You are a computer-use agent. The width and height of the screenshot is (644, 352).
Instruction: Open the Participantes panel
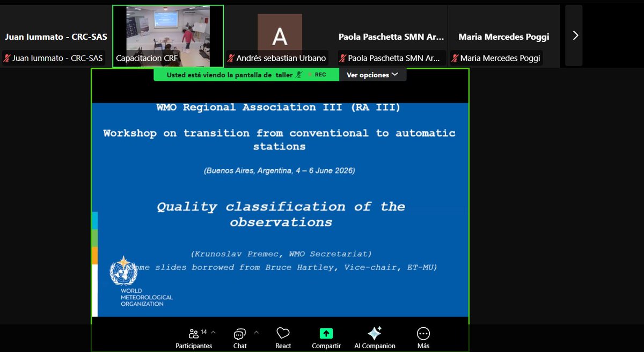(194, 339)
